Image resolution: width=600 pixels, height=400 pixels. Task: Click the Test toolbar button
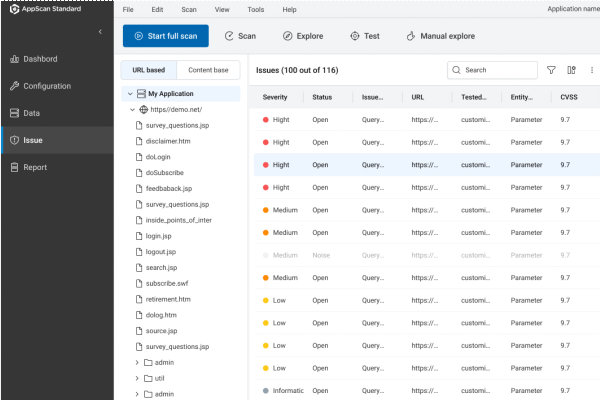pos(364,36)
